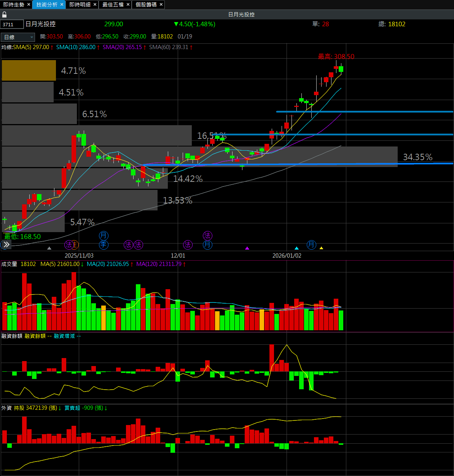This screenshot has height=476, width=454.
Task: Click the gray triangle marker on date axis
Action: pyautogui.click(x=49, y=248)
